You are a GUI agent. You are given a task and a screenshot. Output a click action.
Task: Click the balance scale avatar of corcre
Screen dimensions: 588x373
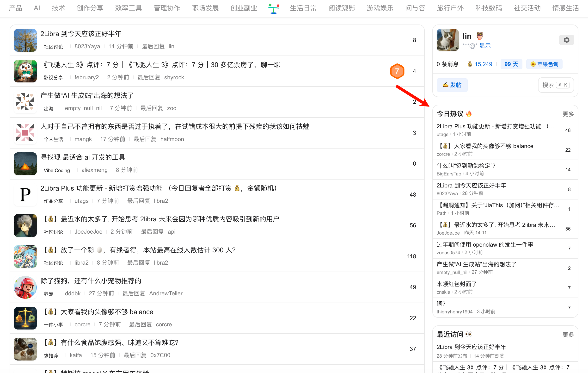tap(25, 318)
